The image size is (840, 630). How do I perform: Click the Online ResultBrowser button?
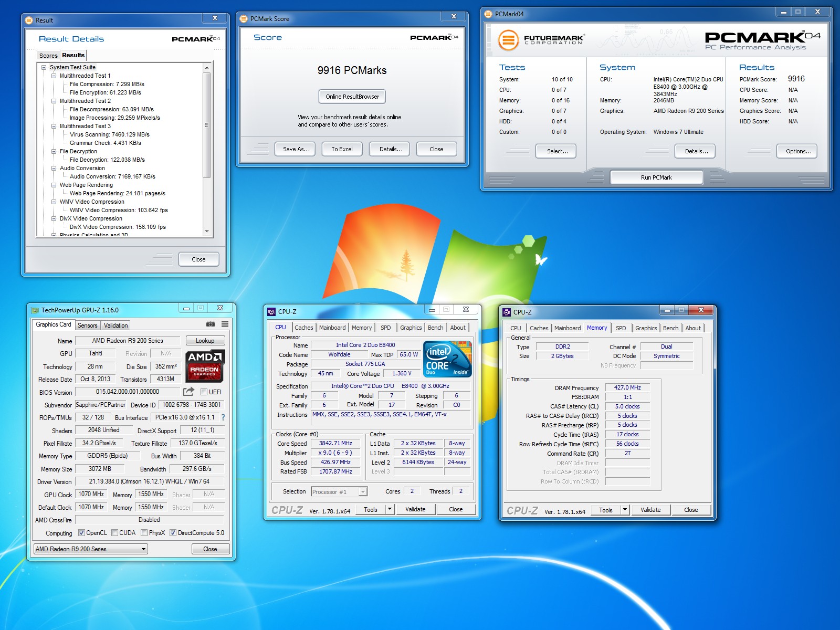tap(352, 97)
